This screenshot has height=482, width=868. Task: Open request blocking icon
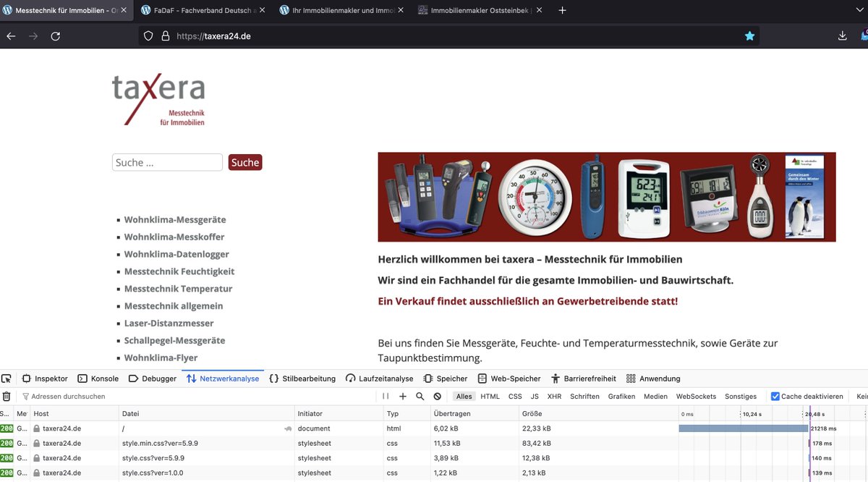click(438, 397)
